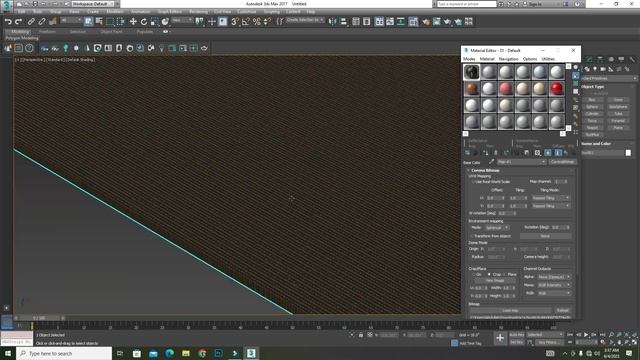Viewport: 640px width, 360px height.
Task: Open the Alpha channel output dropdown
Action: click(x=554, y=277)
